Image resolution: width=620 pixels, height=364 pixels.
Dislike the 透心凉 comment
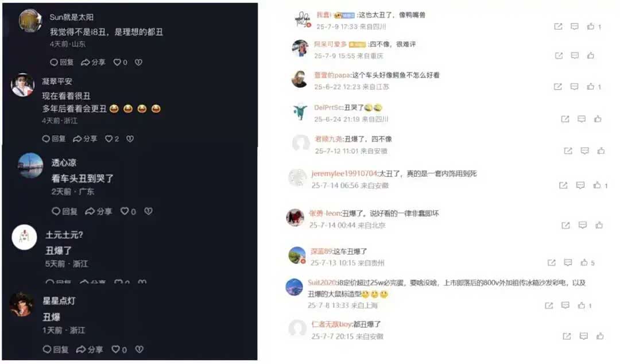point(148,211)
